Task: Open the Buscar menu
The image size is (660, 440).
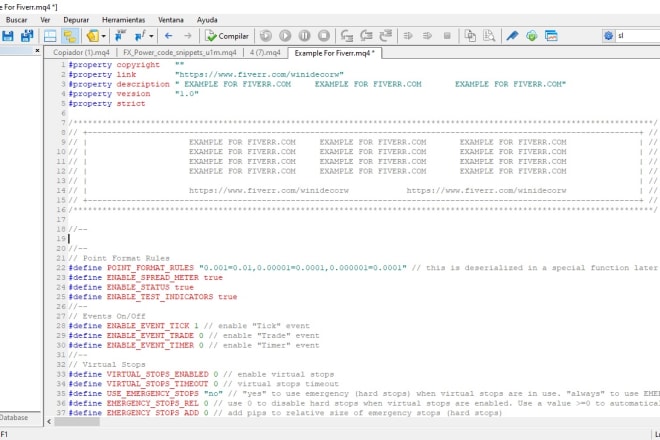Action: pos(16,20)
